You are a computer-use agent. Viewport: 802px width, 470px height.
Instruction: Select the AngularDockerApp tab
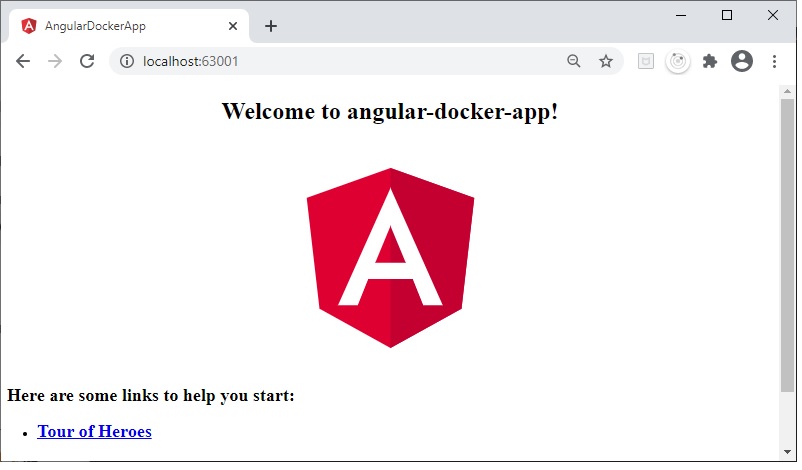coord(128,26)
